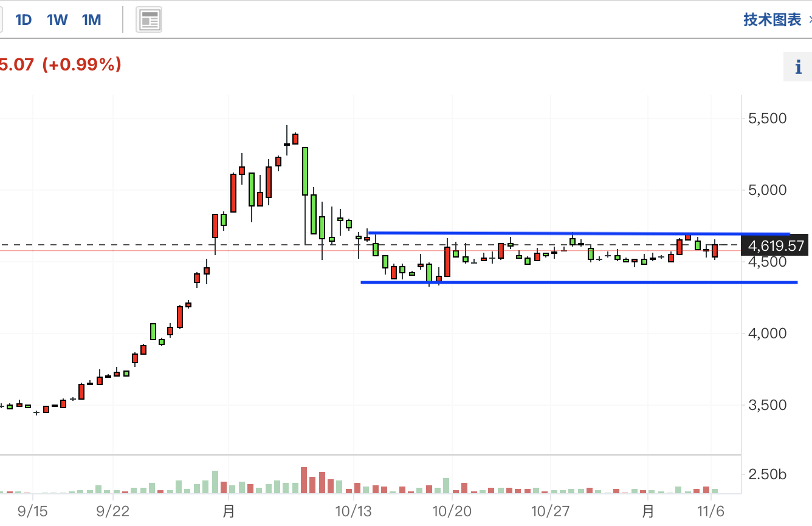Click the 10/20 date label
Screen dimensions: 812x526
click(x=452, y=511)
